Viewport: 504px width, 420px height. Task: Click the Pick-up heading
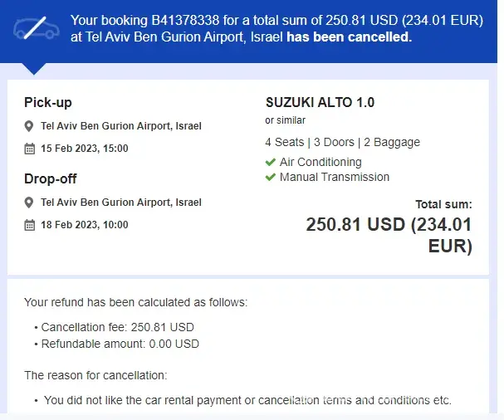tap(48, 103)
